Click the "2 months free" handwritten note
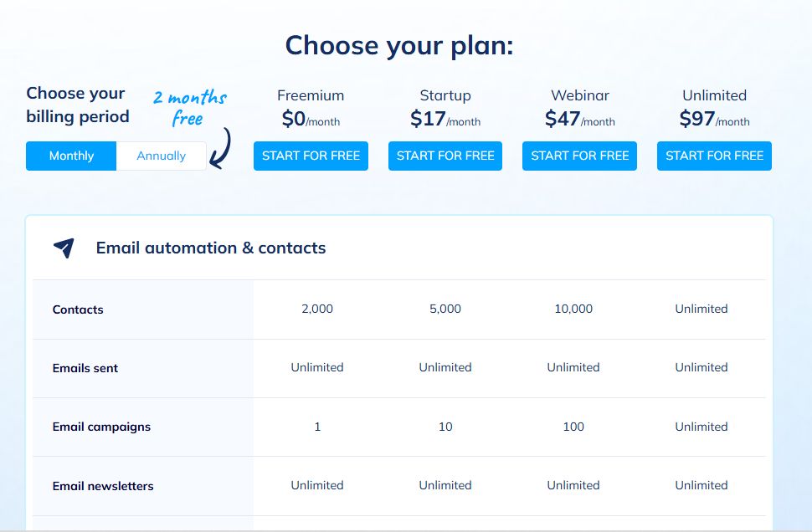Image resolution: width=812 pixels, height=532 pixels. click(x=189, y=108)
